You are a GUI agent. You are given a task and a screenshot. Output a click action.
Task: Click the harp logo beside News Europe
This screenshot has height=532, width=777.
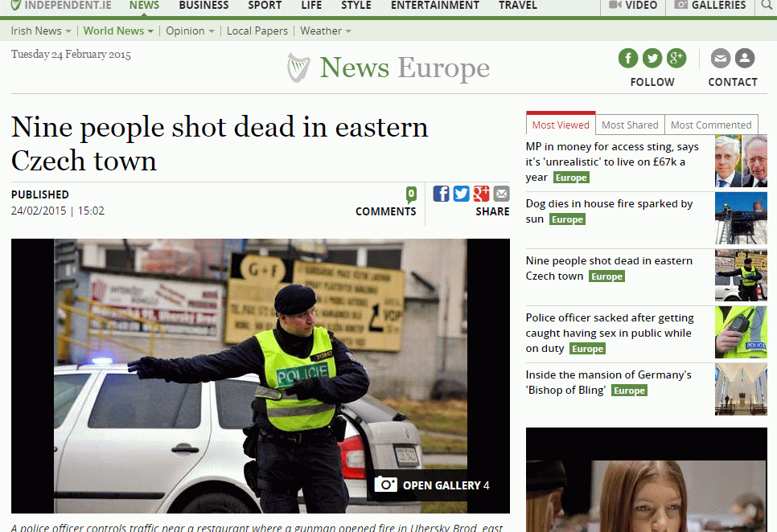[298, 68]
